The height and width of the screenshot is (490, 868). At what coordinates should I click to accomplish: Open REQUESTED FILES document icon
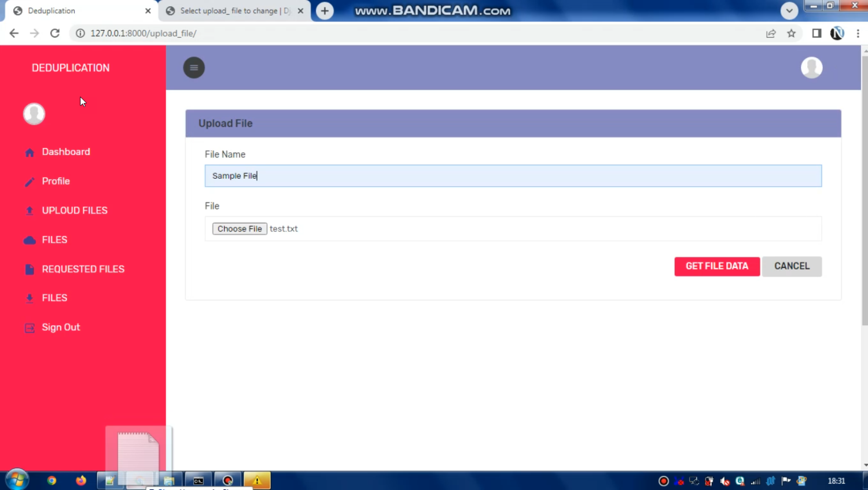30,270
